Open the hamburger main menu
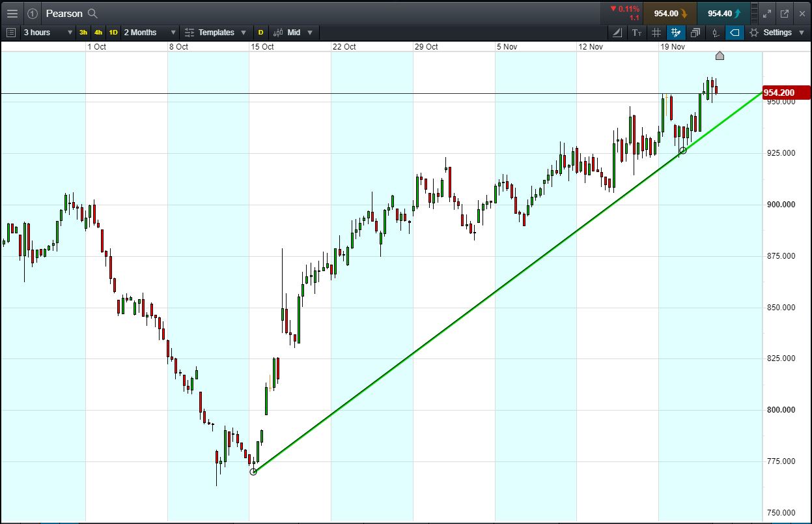Viewport: 812px width, 524px height. tap(12, 13)
